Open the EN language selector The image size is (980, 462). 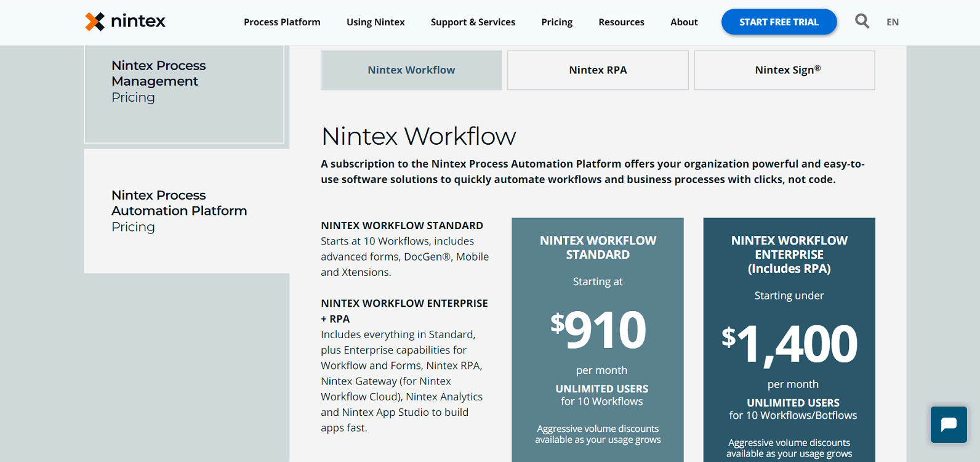click(x=893, y=22)
